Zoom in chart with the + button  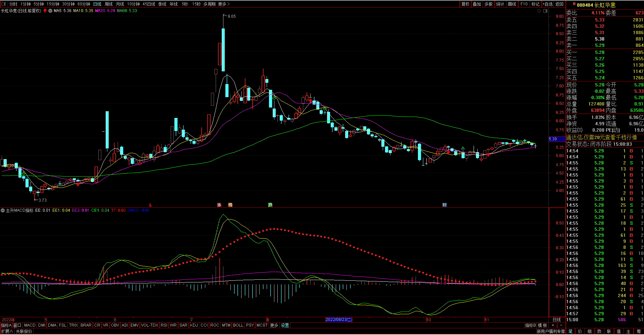[x=553, y=325]
